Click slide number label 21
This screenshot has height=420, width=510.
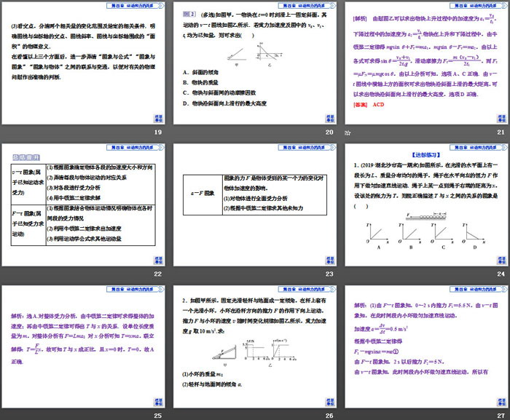point(501,132)
